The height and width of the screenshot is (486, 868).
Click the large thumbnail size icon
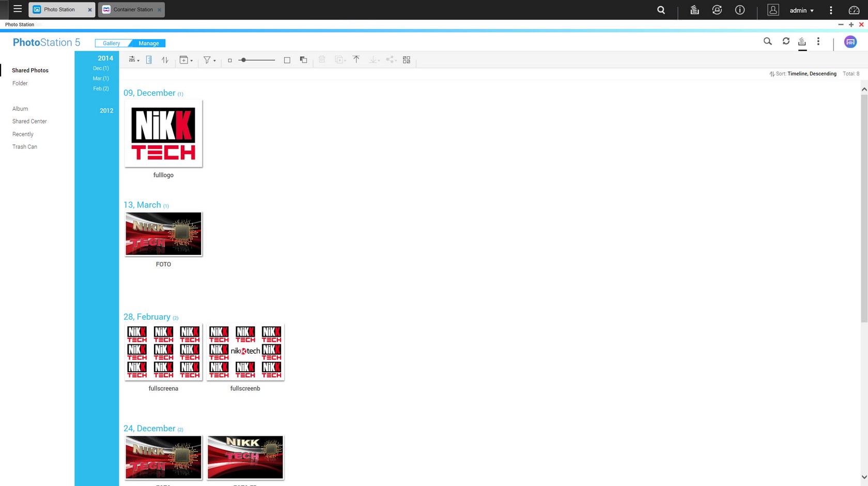[x=287, y=60]
